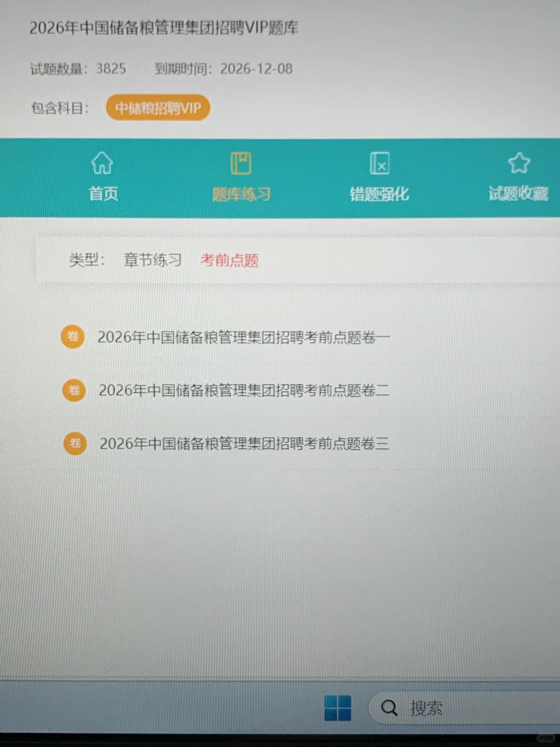Image resolution: width=560 pixels, height=747 pixels.
Task: Open 错题强化 via its icon
Action: (380, 162)
